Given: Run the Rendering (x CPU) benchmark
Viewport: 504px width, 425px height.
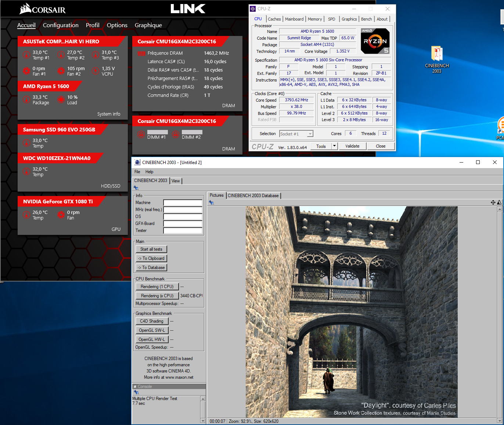Looking at the screenshot, I should point(157,296).
